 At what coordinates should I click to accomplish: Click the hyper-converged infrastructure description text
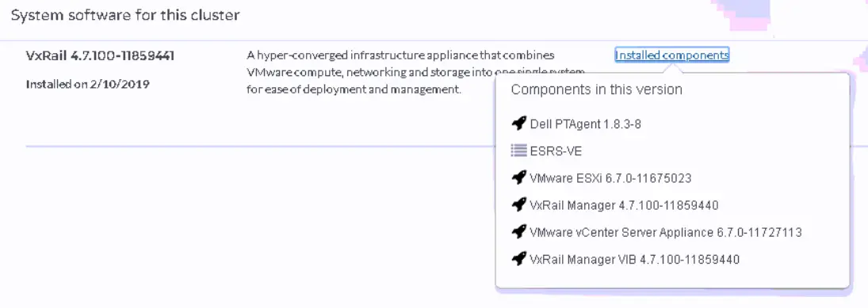coord(415,72)
